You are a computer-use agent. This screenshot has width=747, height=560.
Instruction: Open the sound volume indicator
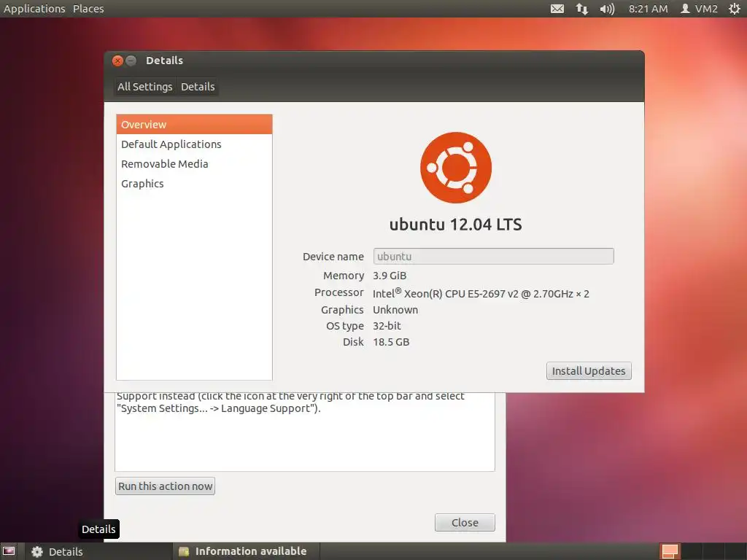607,9
